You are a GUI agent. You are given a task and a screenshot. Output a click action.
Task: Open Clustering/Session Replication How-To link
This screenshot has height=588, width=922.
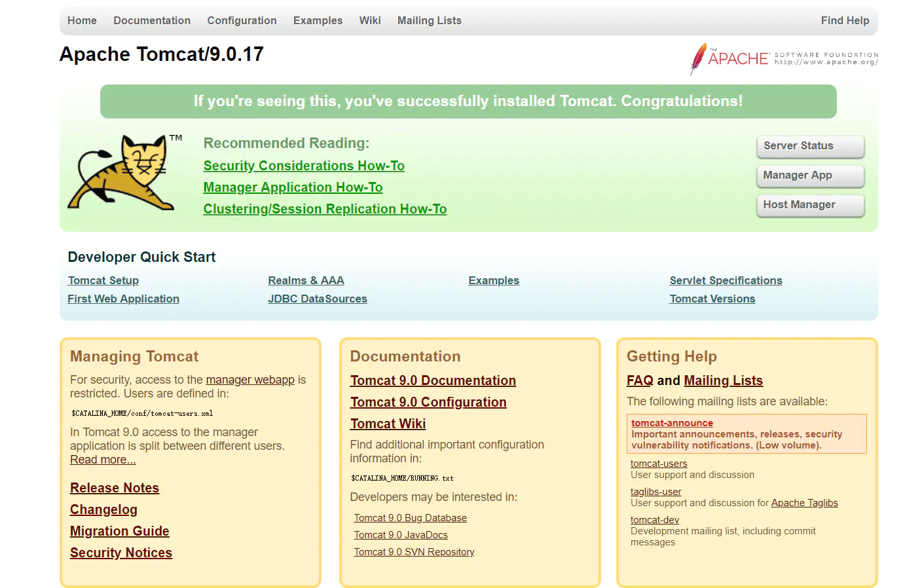tap(325, 209)
